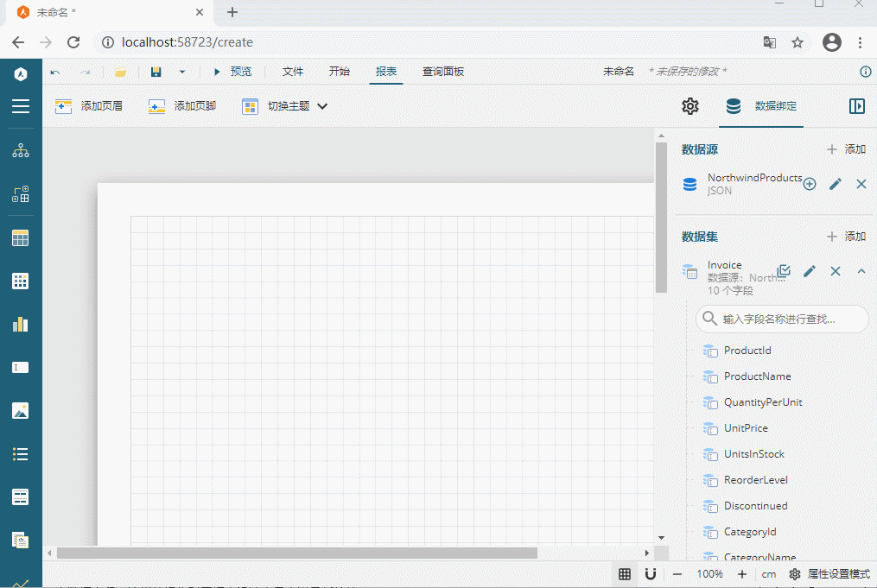
Task: Click the horizontal scrollbar right arrow
Action: click(x=646, y=553)
